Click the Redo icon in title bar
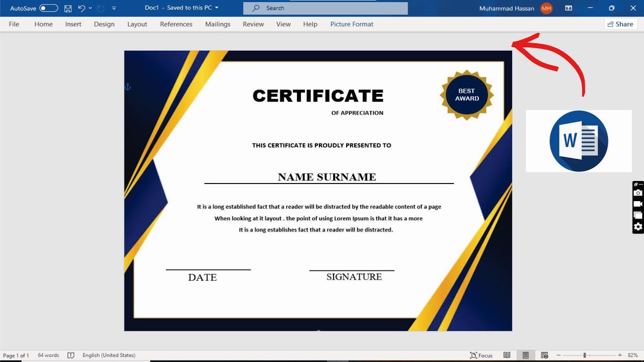The image size is (644, 362). (x=101, y=8)
